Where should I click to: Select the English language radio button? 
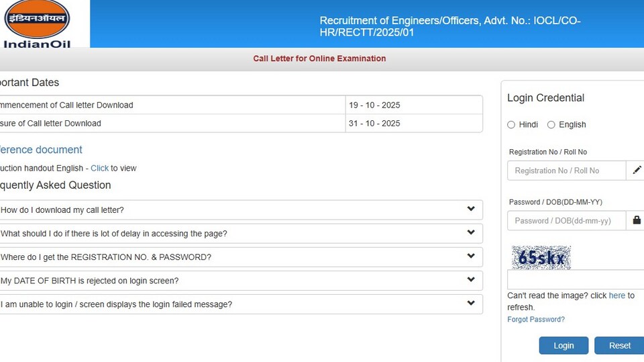(551, 125)
